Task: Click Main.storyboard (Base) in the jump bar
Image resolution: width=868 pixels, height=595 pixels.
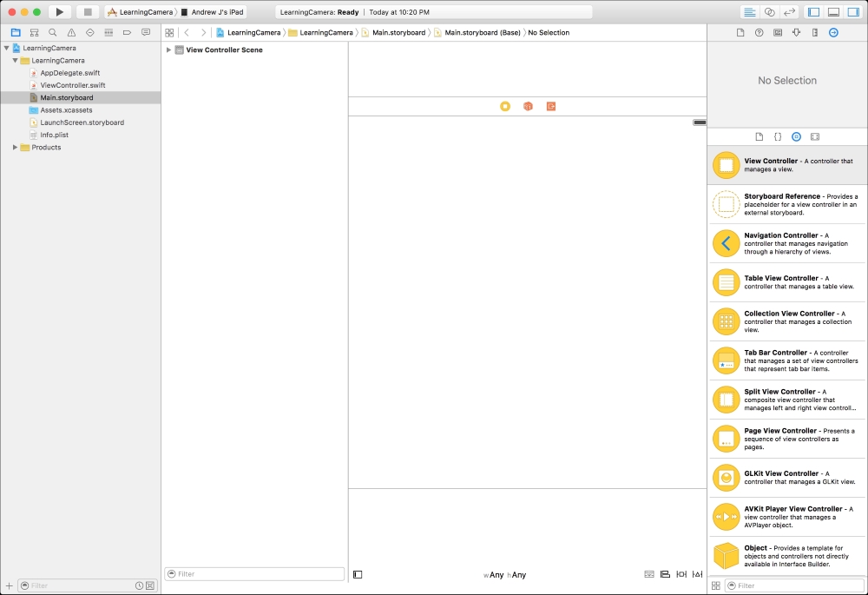Action: point(484,32)
